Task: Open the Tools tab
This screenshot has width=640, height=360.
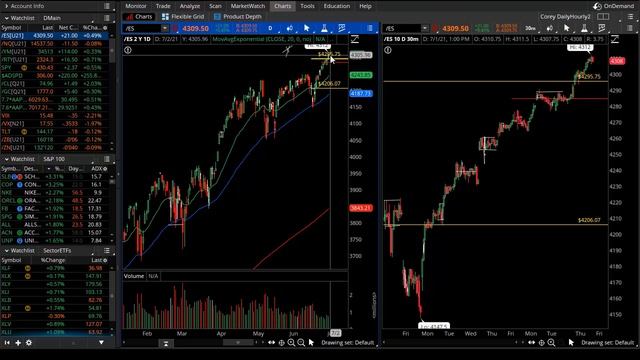Action: point(307,6)
